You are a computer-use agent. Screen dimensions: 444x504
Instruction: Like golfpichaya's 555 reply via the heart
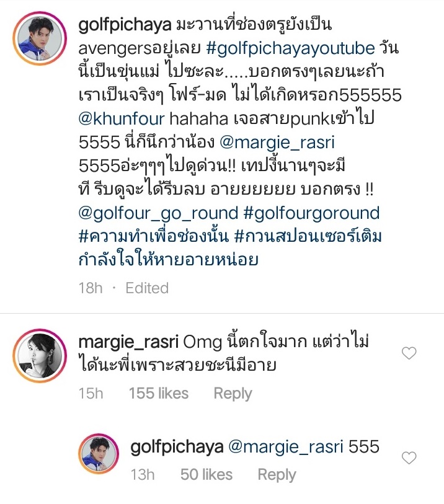coord(409,458)
